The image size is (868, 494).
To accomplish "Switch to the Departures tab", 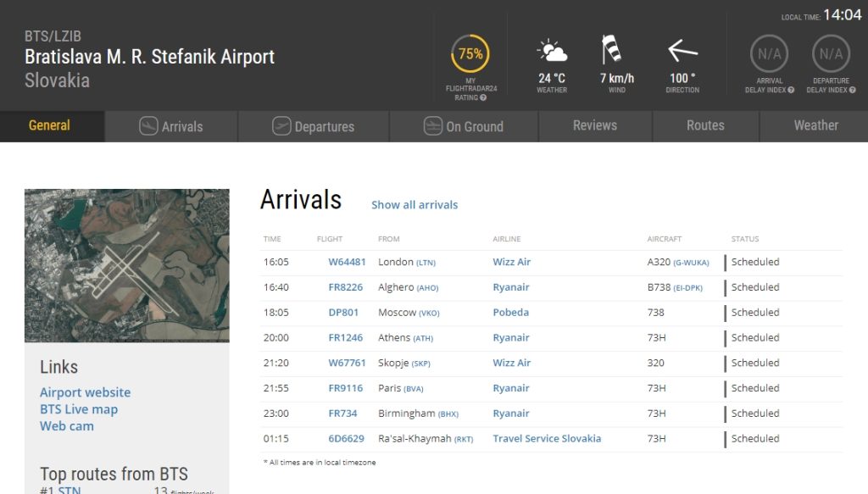I will tap(314, 126).
